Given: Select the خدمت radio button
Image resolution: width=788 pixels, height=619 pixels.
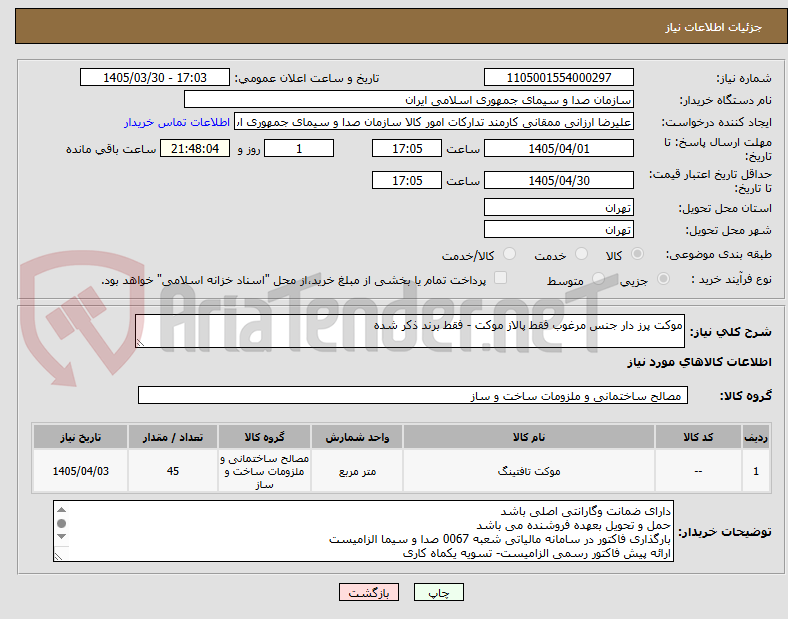Looking at the screenshot, I should coord(581,254).
